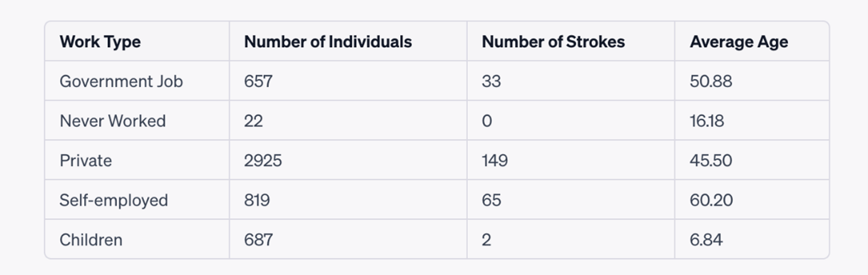868x275 pixels.
Task: Select the 16.18 average age value
Action: pyautogui.click(x=707, y=121)
